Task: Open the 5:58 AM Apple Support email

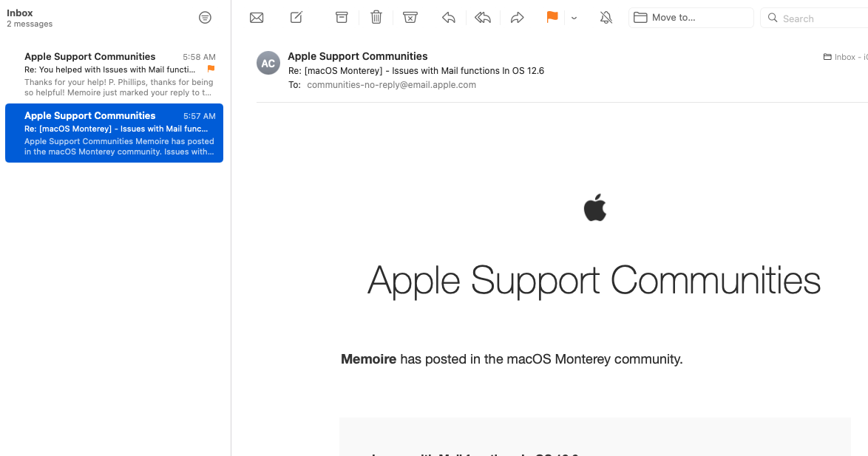Action: (114, 74)
